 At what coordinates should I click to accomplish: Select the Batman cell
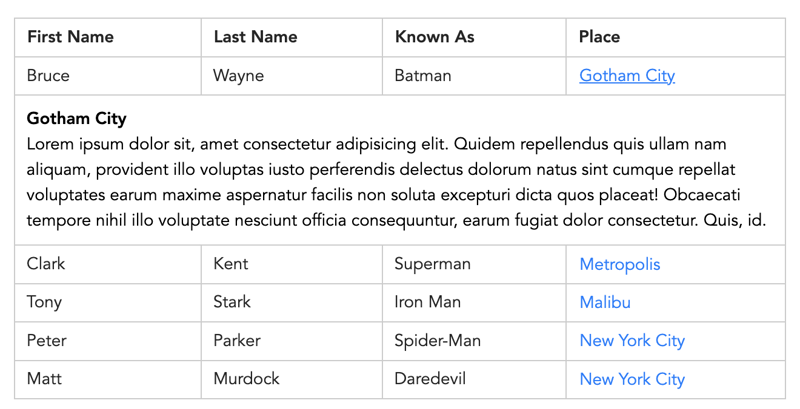(x=474, y=76)
